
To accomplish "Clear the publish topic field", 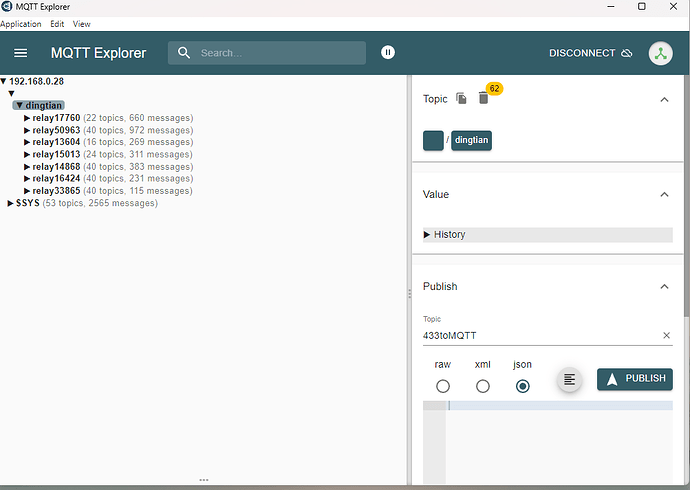I will click(667, 336).
